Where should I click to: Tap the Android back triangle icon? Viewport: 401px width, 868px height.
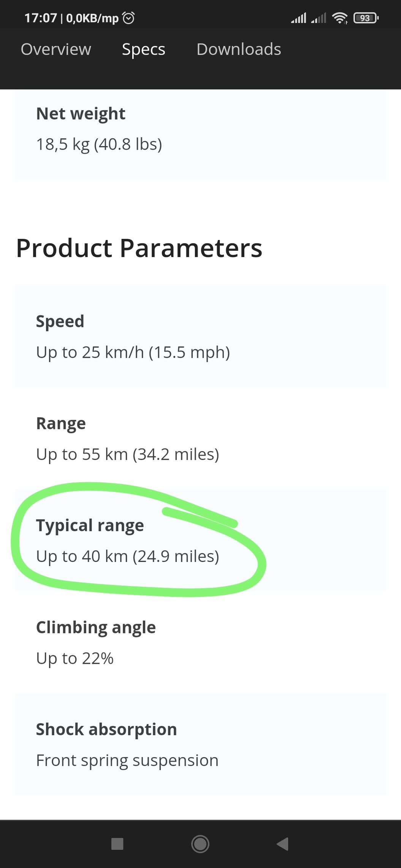[x=282, y=844]
